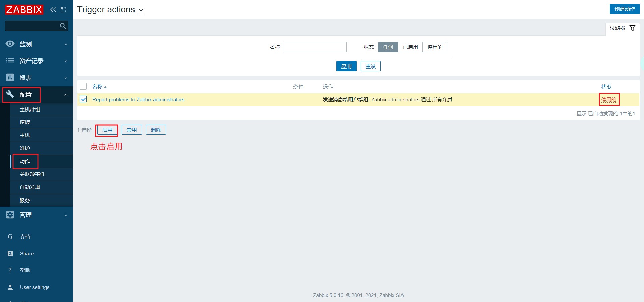Click the Z icon for Share
The height and width of the screenshot is (302, 644).
click(10, 254)
